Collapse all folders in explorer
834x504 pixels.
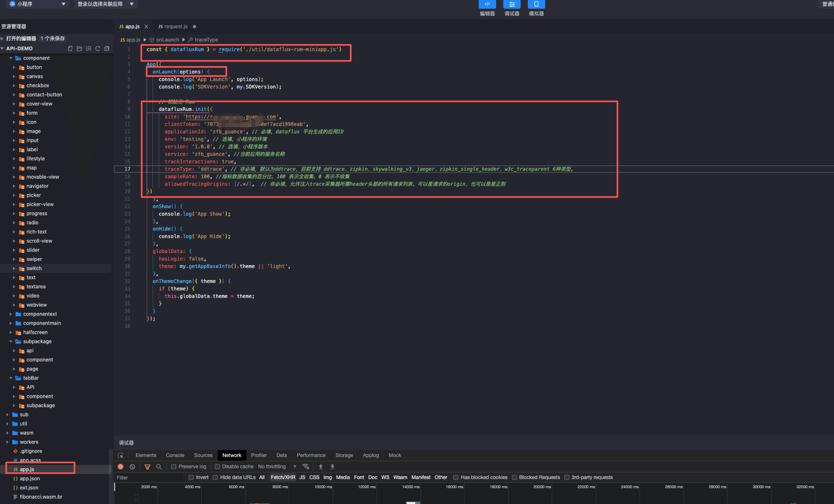[107, 49]
